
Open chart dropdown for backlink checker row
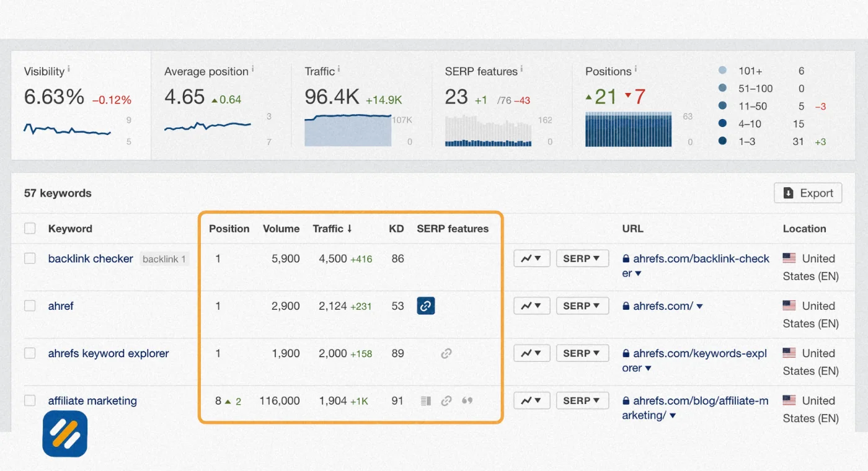coord(532,258)
